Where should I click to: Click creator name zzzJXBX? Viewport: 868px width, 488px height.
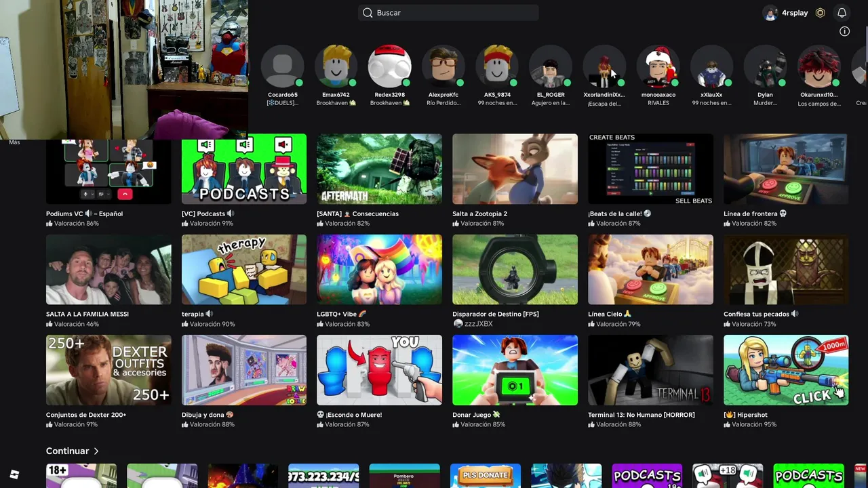click(478, 324)
